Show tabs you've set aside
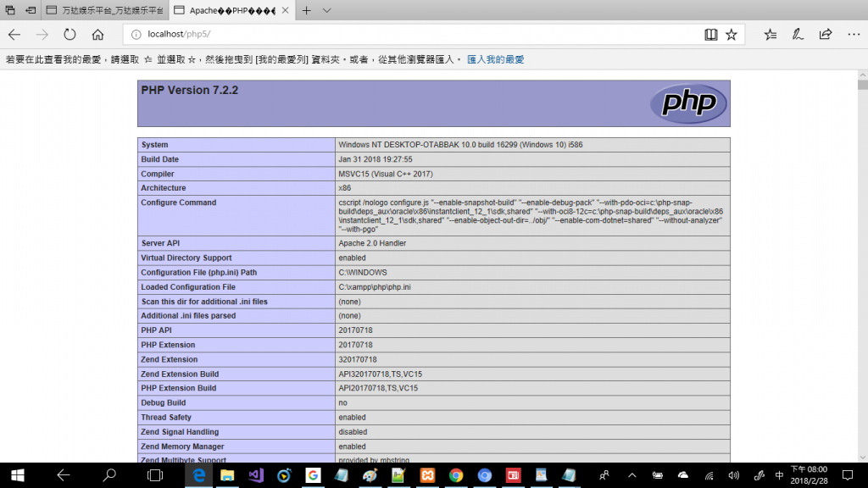868x488 pixels. coord(10,10)
